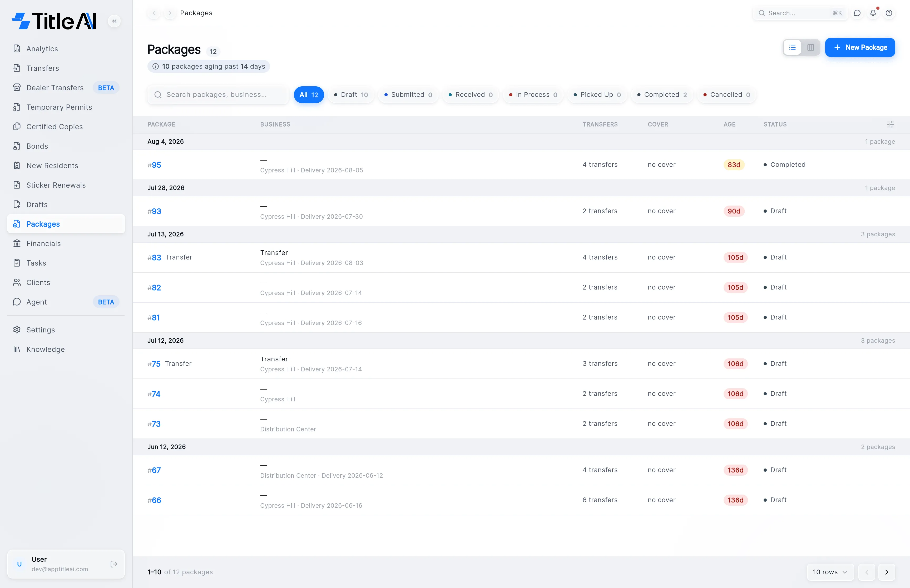This screenshot has width=910, height=588.
Task: Filter by Cancelled status
Action: coord(727,95)
